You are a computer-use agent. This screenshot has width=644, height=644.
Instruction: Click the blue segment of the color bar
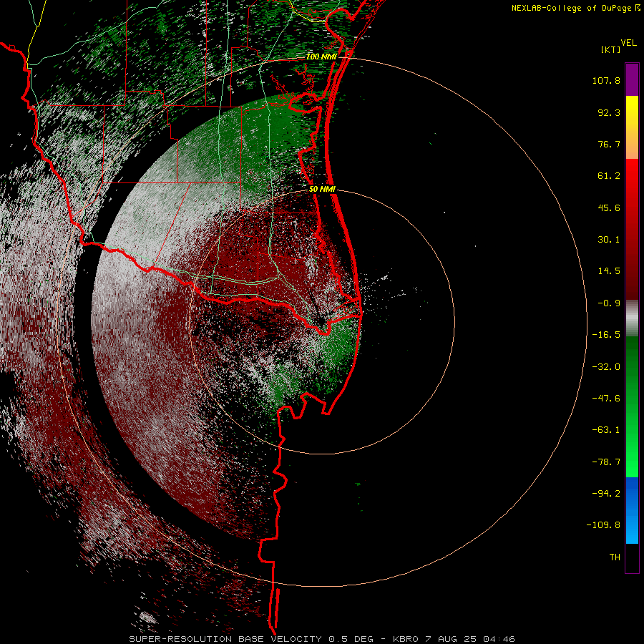[632, 510]
